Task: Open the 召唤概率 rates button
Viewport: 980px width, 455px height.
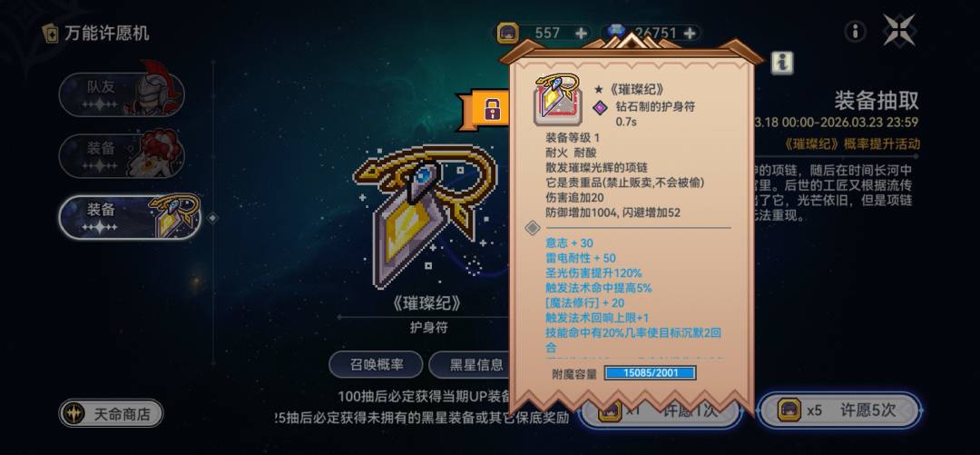Action: click(x=376, y=365)
